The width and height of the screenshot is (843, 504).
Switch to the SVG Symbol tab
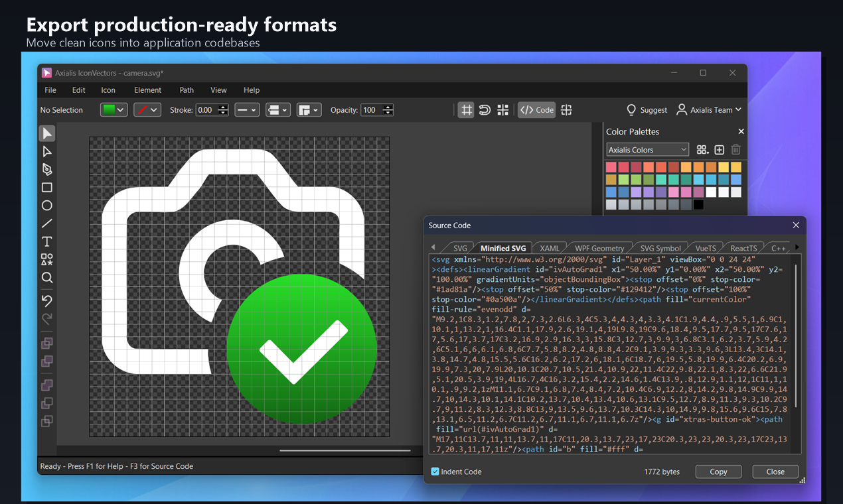tap(660, 248)
